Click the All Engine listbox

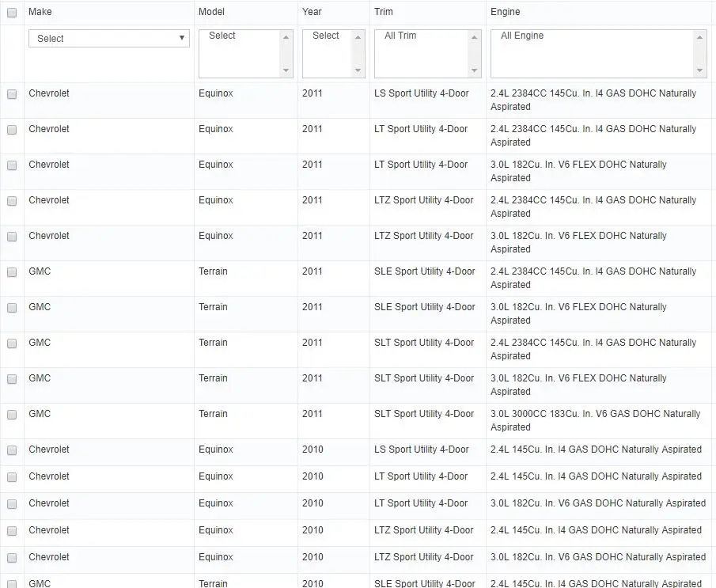click(x=599, y=54)
